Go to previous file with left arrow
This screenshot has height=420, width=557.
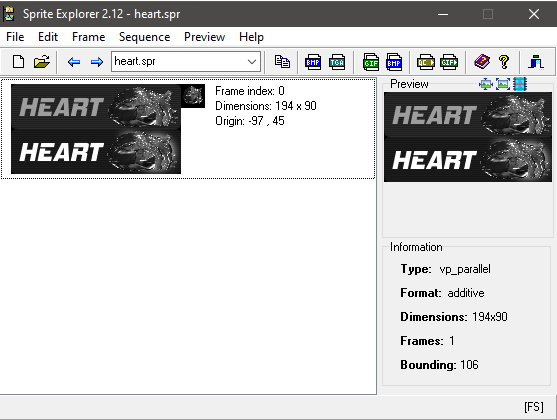74,62
